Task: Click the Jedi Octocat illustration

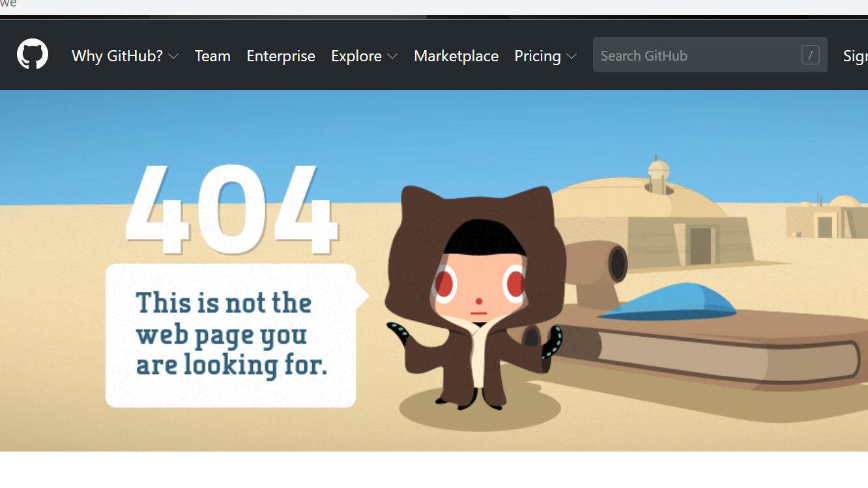Action: click(x=474, y=297)
